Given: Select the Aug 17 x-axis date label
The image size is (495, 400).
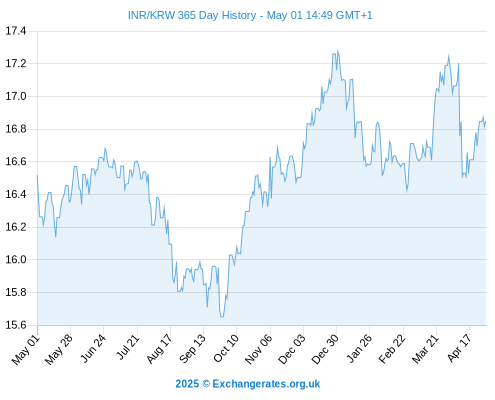Looking at the screenshot, I should [159, 349].
